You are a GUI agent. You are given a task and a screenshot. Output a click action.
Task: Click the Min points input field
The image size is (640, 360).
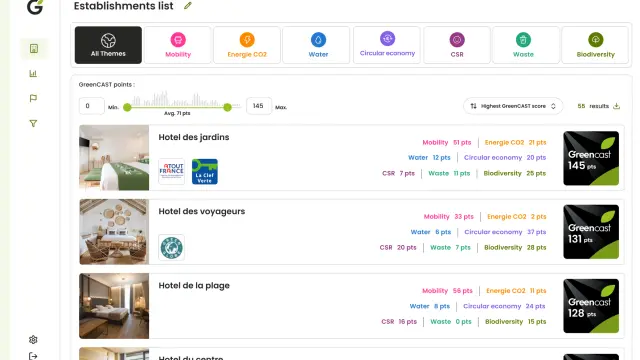(91, 106)
